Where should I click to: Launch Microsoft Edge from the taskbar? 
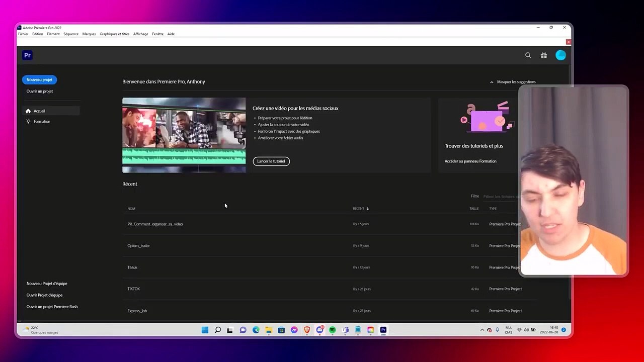click(256, 330)
